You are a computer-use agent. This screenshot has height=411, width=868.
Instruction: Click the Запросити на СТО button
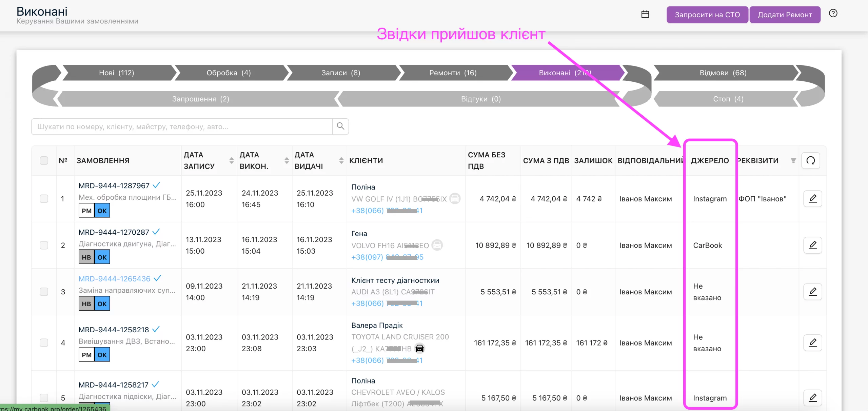click(x=707, y=15)
